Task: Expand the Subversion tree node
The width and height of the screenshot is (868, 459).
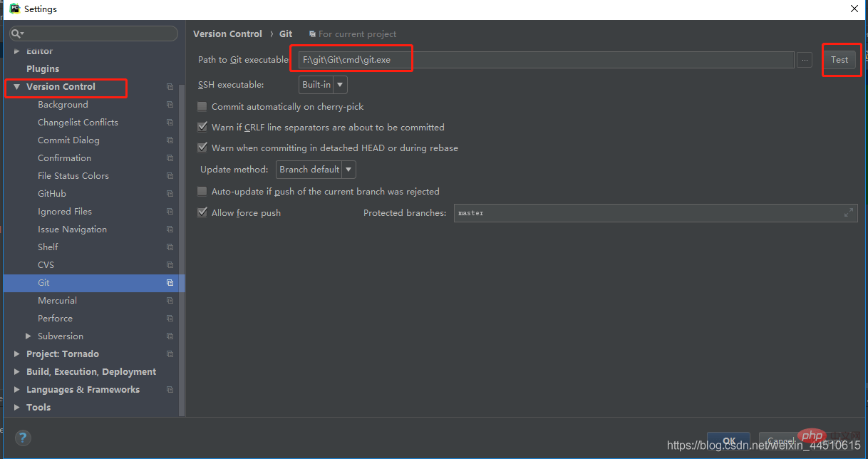Action: [29, 336]
